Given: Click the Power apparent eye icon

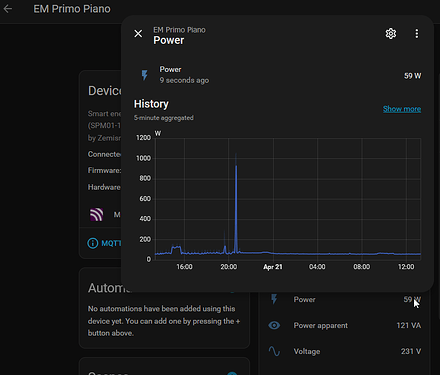Looking at the screenshot, I should 274,325.
